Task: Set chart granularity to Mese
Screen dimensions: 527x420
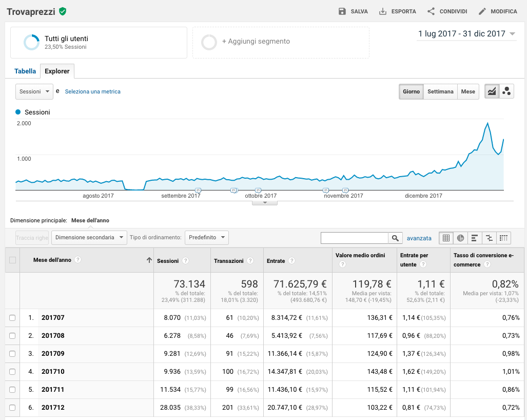Action: (468, 91)
